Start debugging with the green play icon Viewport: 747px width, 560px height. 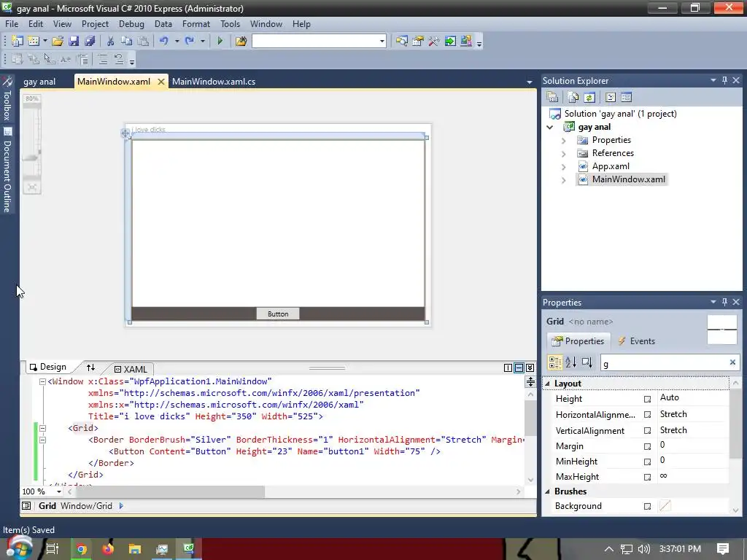(220, 42)
